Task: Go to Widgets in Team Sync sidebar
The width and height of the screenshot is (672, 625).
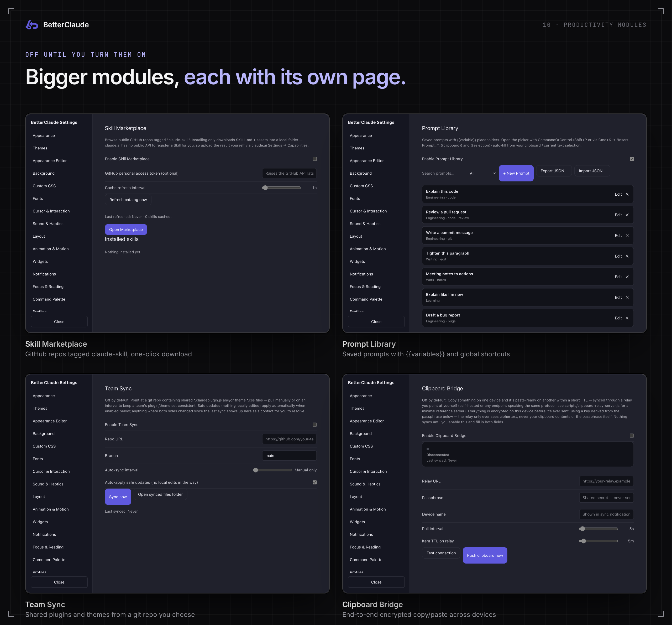Action: pos(40,522)
